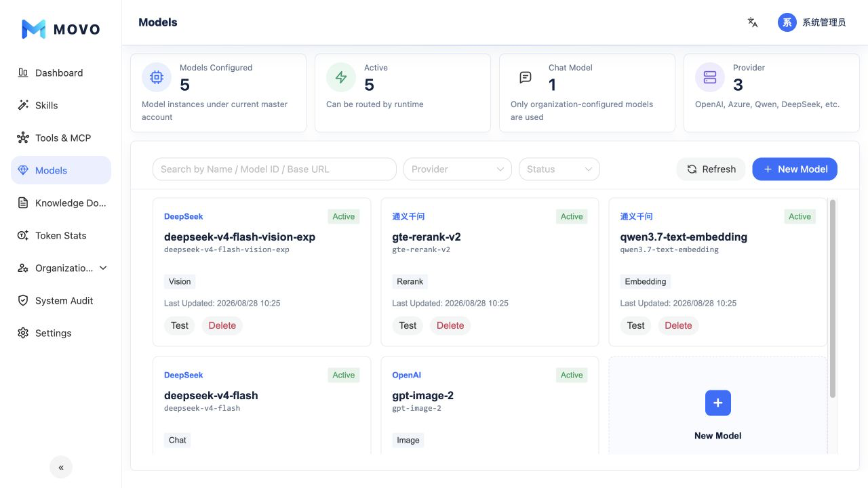Test the qwen3.7-text-embedding model
868x488 pixels.
pyautogui.click(x=636, y=325)
